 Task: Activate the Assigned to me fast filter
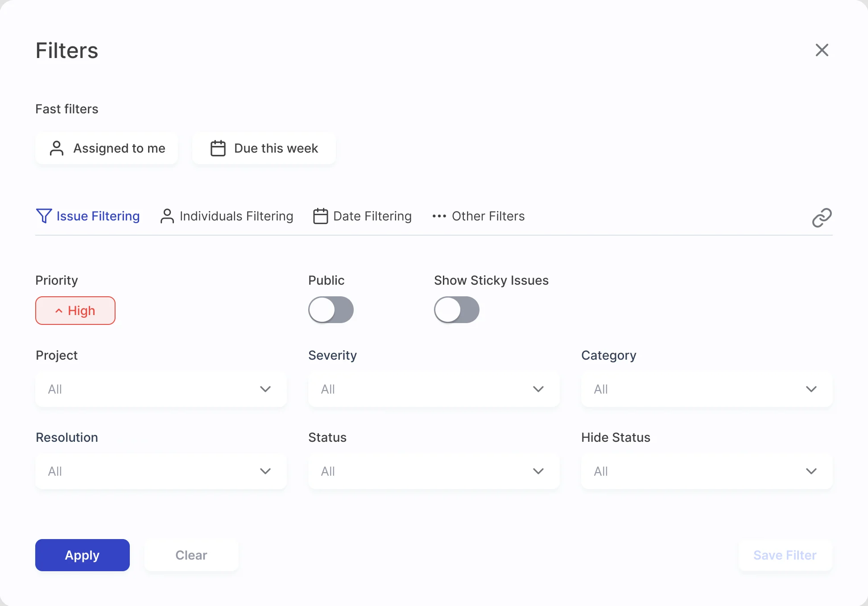point(107,148)
